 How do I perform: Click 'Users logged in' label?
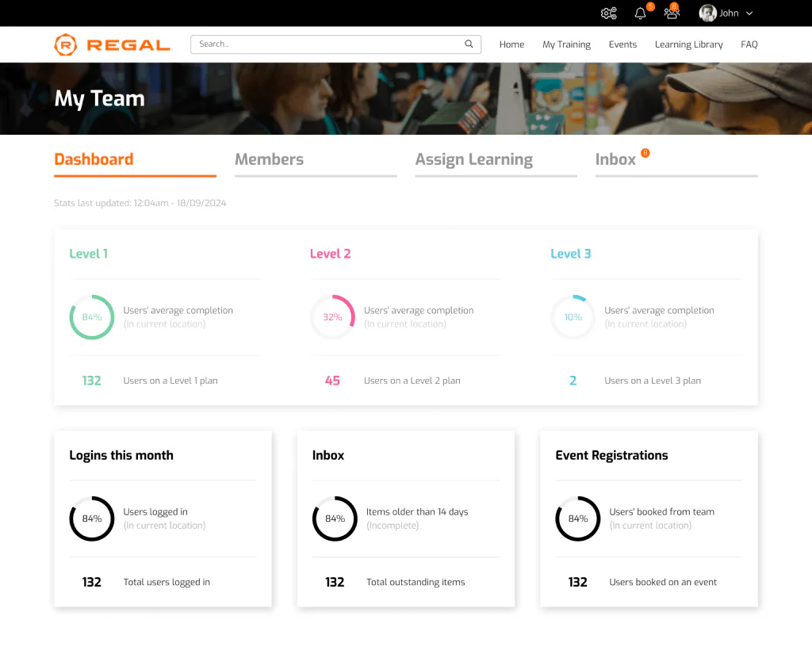tap(155, 511)
